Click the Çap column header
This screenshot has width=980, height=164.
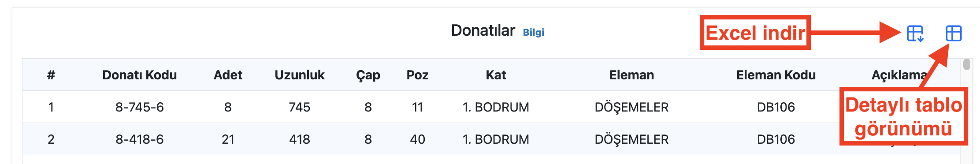point(368,75)
